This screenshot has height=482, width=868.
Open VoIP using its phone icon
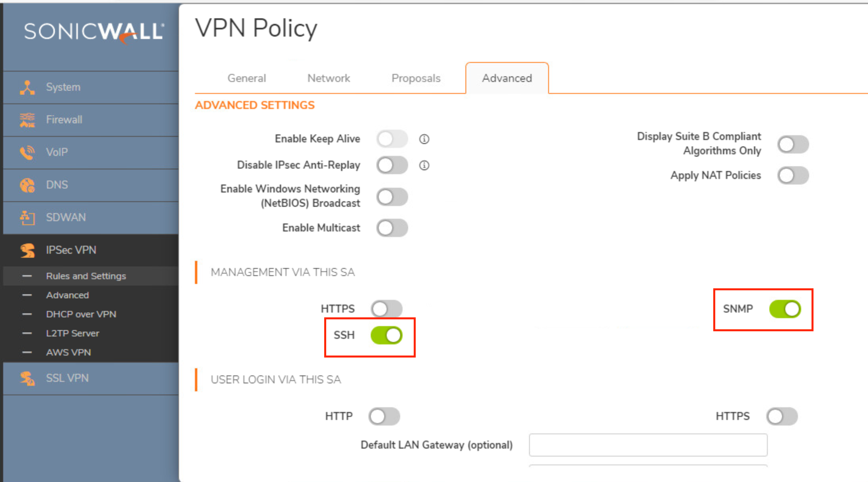27,152
